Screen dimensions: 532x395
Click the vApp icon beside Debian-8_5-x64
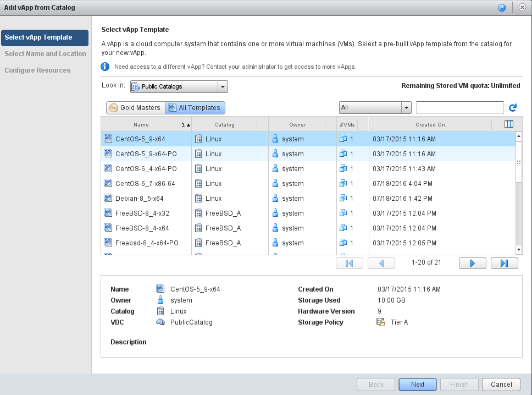coord(108,199)
